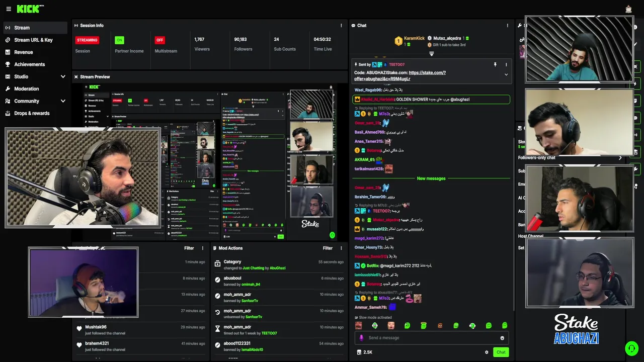The width and height of the screenshot is (644, 362).
Task: Click the Stream Preview panel icon
Action: point(76,77)
